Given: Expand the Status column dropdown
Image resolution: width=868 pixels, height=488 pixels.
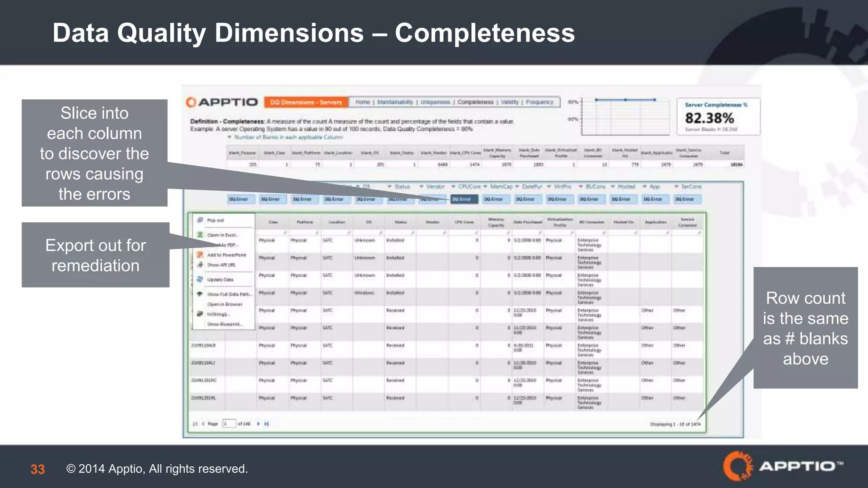Looking at the screenshot, I should pos(389,186).
